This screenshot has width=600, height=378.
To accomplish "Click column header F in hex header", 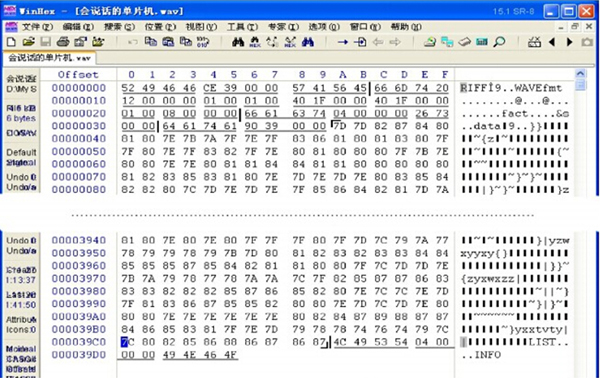I will (x=445, y=75).
